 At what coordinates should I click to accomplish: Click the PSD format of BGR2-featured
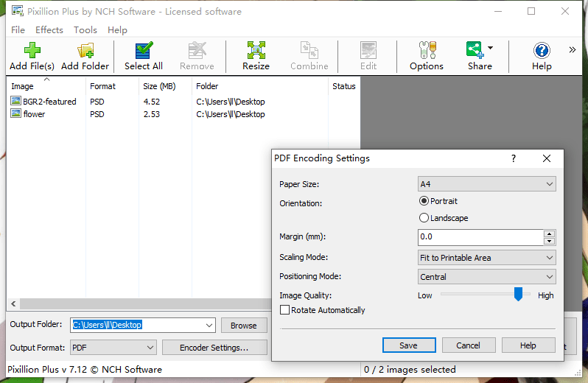click(97, 102)
